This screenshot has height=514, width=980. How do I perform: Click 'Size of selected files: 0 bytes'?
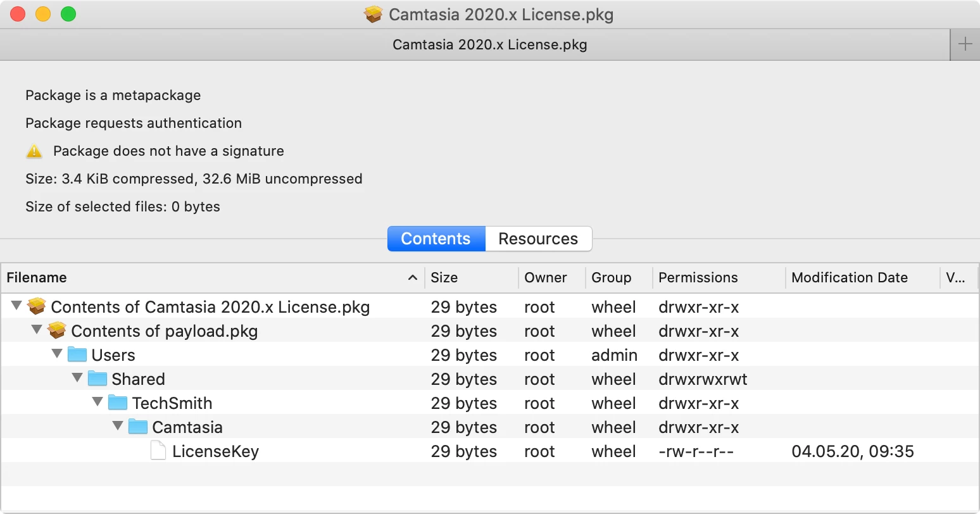(123, 207)
